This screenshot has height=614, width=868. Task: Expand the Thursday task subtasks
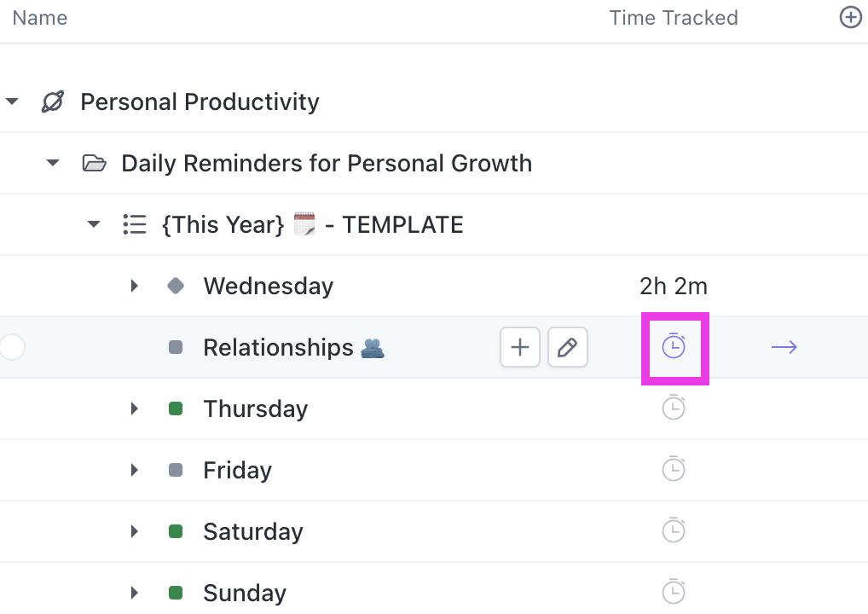tap(134, 408)
